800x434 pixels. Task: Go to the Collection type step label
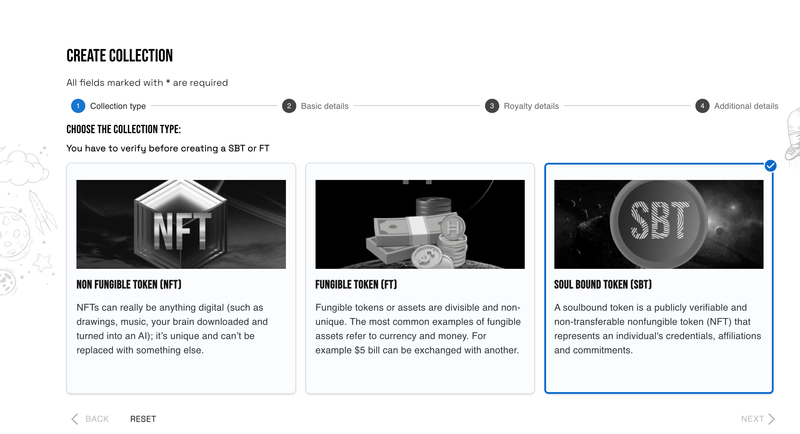point(118,106)
